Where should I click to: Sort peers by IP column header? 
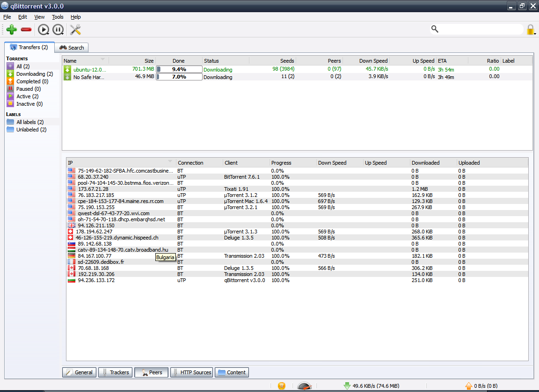[x=121, y=163]
